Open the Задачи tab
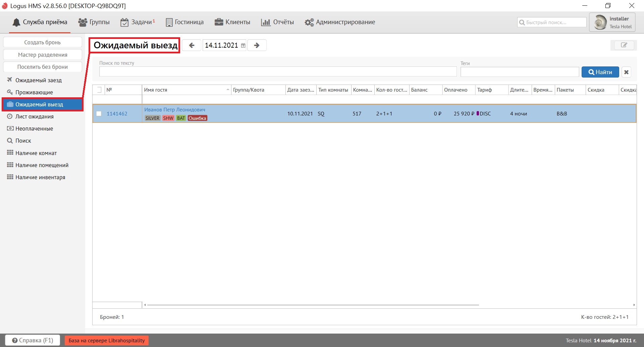Image resolution: width=644 pixels, height=347 pixels. tap(138, 22)
